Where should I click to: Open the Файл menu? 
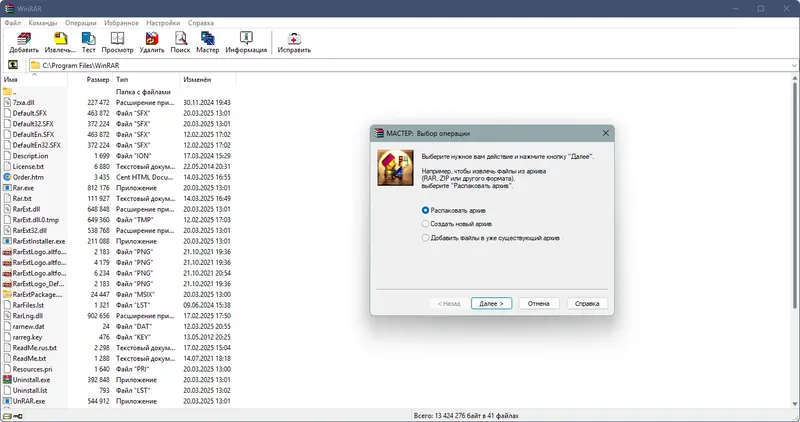point(13,23)
